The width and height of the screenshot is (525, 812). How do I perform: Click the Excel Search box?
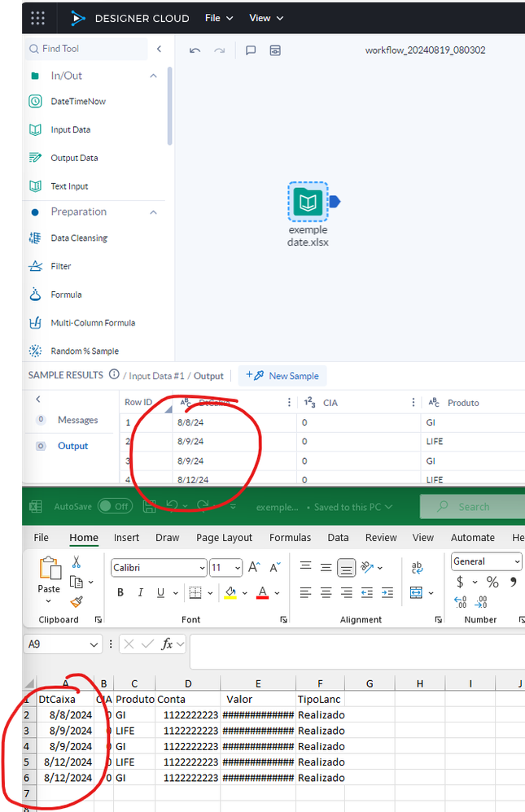pyautogui.click(x=473, y=506)
